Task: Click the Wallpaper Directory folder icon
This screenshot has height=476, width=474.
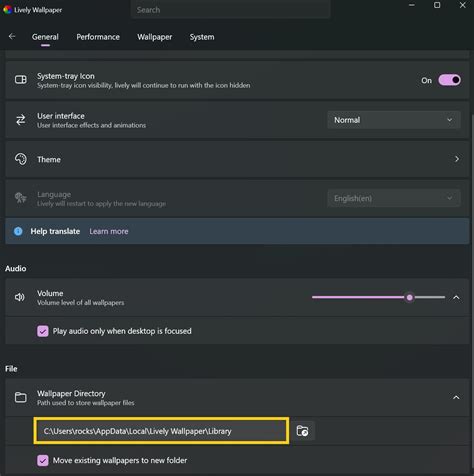Action: [x=21, y=397]
